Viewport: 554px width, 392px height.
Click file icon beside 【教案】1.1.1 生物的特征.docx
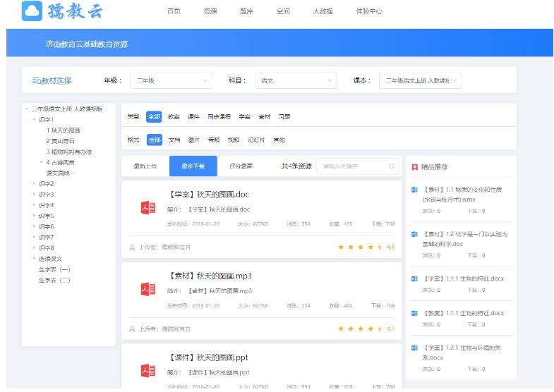click(x=414, y=313)
